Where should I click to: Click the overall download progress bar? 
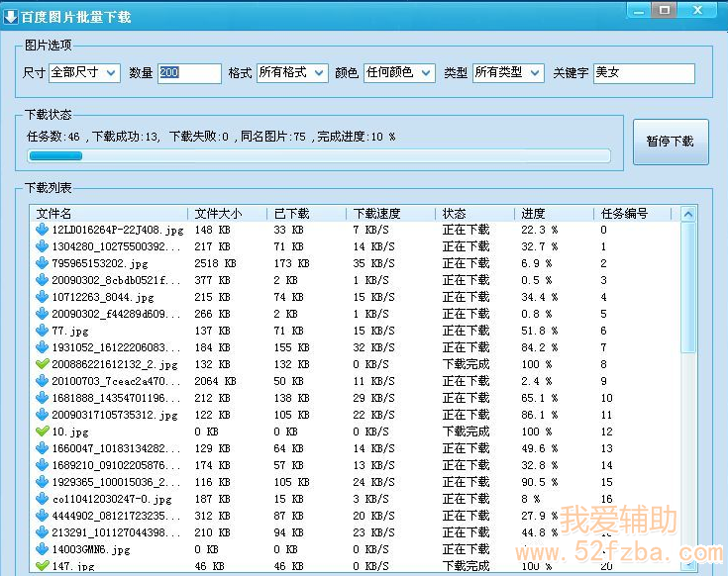tap(319, 155)
